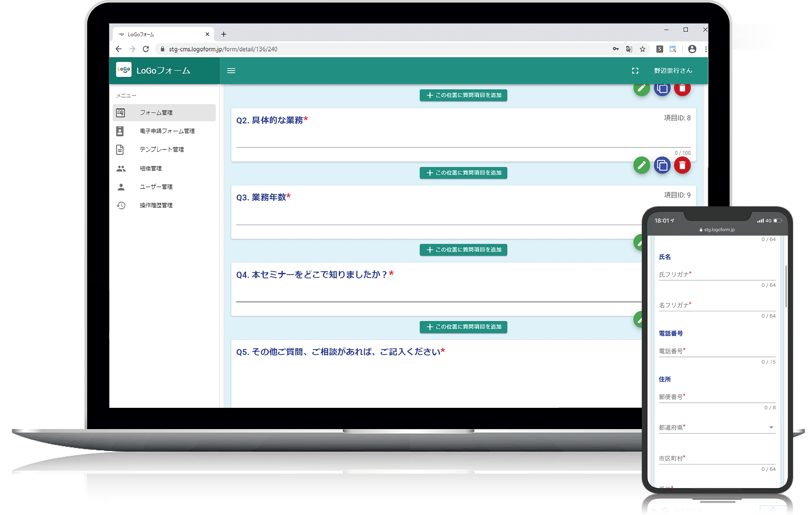Screen dimensions: 812x515
Task: Open 操作履歴管理 menu item
Action: tap(164, 205)
